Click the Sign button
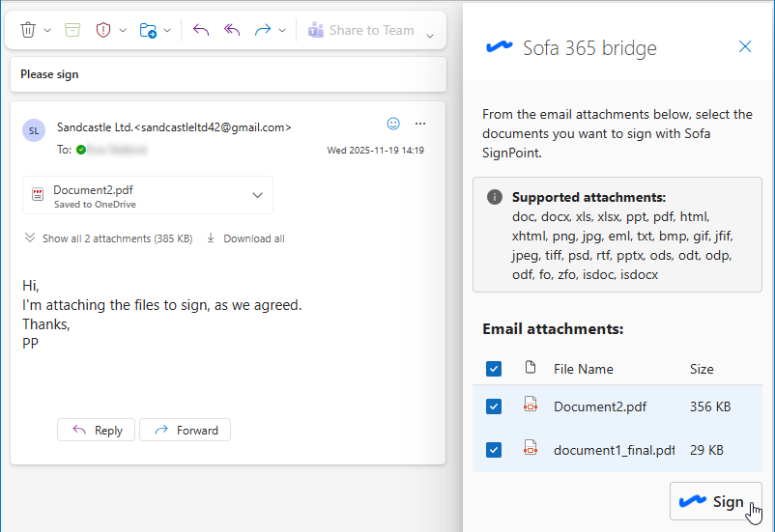Screen dimensions: 775x532 pyautogui.click(x=715, y=501)
